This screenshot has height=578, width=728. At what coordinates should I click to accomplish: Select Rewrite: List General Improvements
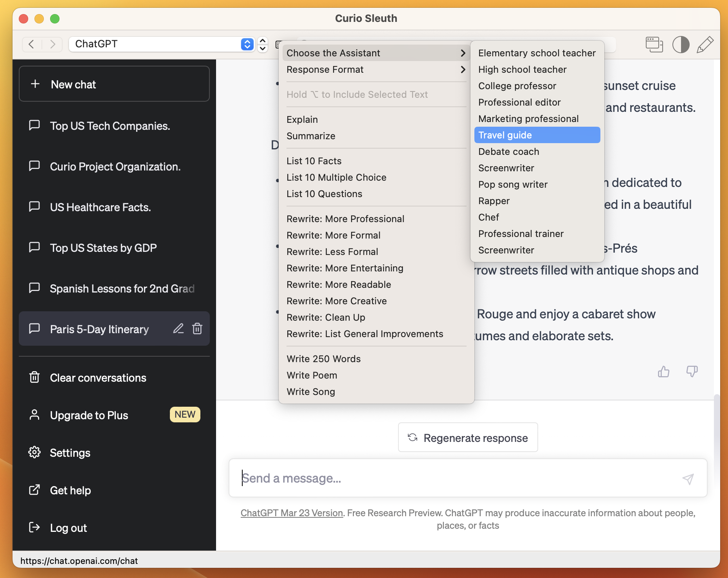(376, 334)
